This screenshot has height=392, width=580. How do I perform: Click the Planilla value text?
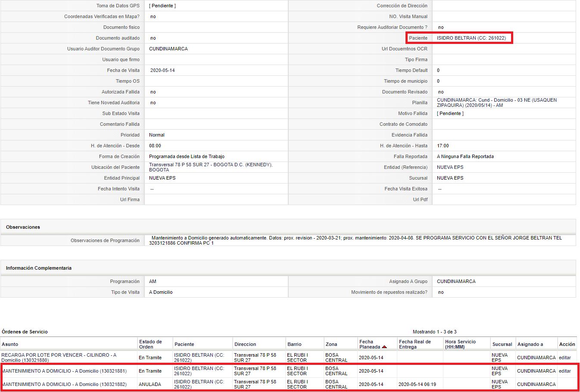(497, 103)
